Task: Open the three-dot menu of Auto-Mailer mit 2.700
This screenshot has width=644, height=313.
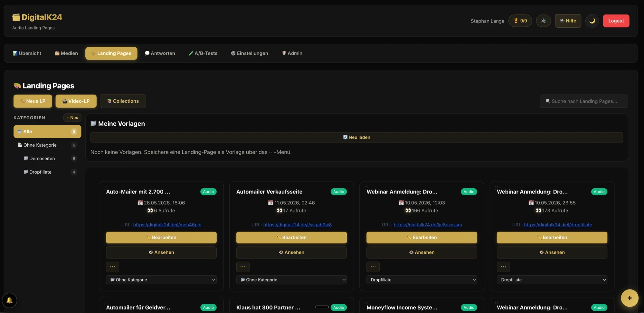Action: pyautogui.click(x=113, y=267)
